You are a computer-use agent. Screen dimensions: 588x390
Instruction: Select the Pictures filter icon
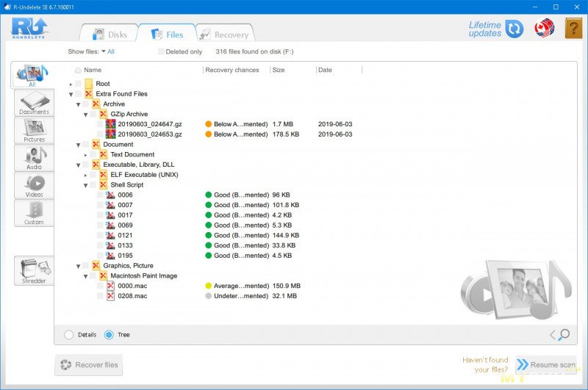pos(34,130)
